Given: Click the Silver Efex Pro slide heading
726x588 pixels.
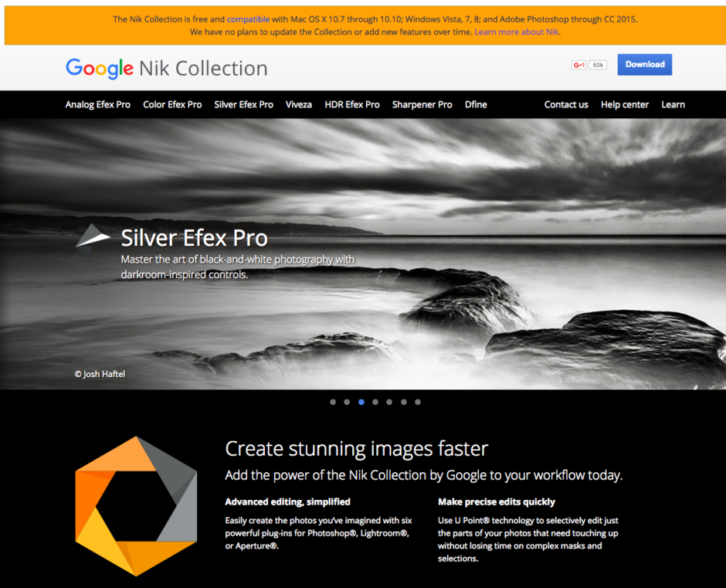Looking at the screenshot, I should point(195,238).
